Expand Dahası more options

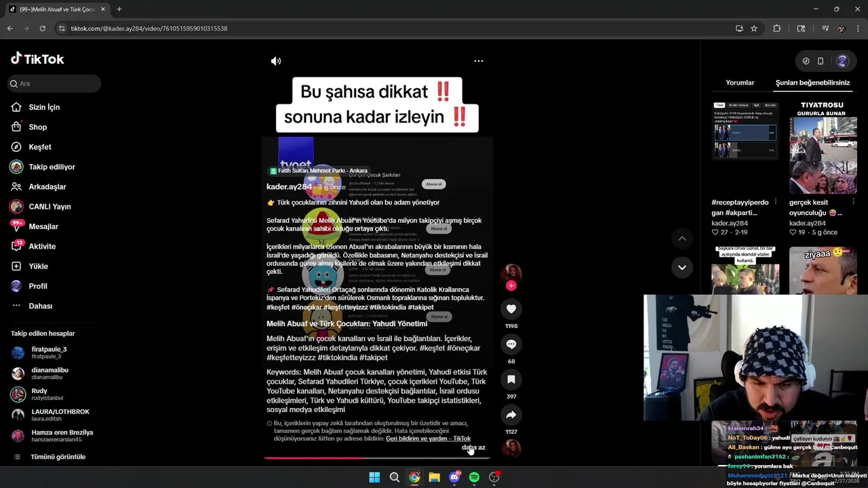click(40, 306)
